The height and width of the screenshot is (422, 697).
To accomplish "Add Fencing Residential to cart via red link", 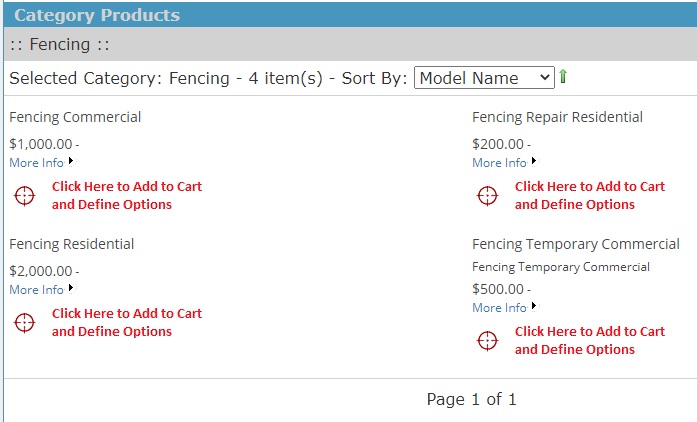I will click(x=127, y=322).
